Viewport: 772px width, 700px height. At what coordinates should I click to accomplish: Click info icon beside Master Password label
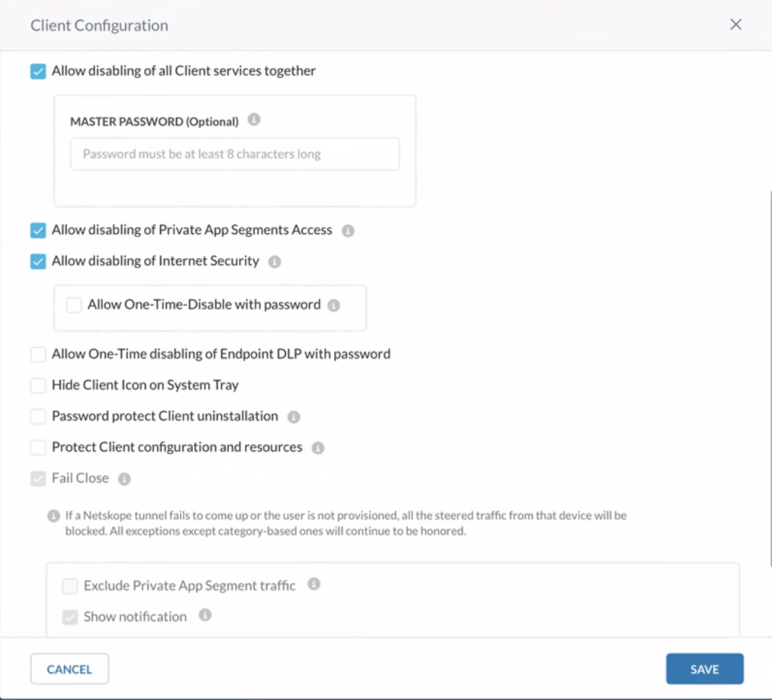click(x=254, y=120)
